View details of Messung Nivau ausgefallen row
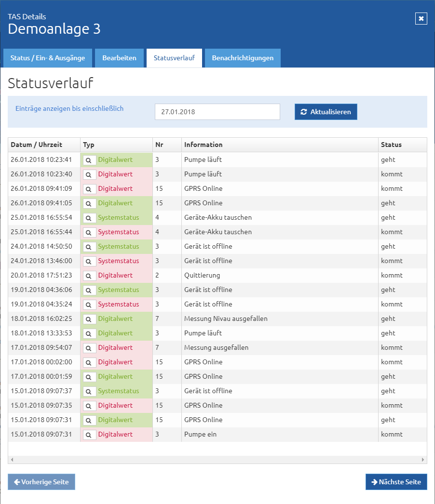 point(89,319)
